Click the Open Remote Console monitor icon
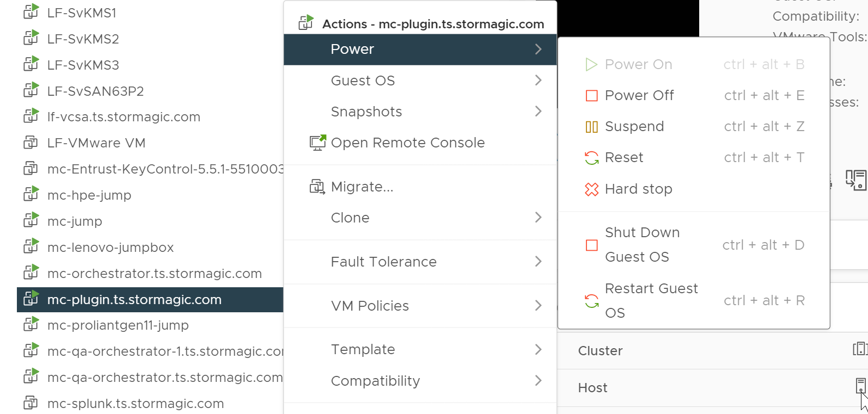This screenshot has width=868, height=414. [317, 143]
